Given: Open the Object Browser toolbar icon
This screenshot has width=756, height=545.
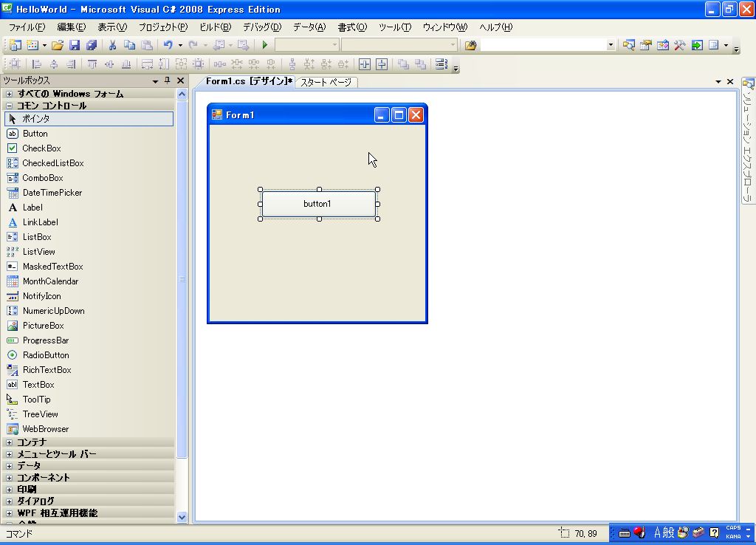Looking at the screenshot, I should pos(663,45).
